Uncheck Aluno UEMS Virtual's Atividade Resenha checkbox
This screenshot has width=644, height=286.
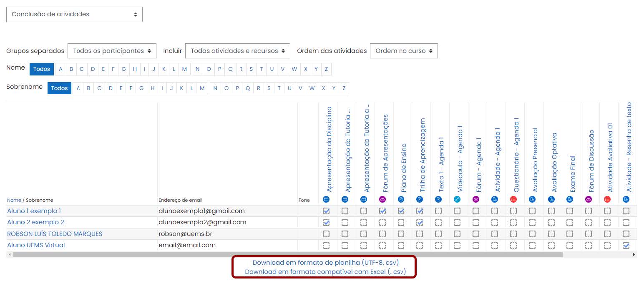pos(626,245)
